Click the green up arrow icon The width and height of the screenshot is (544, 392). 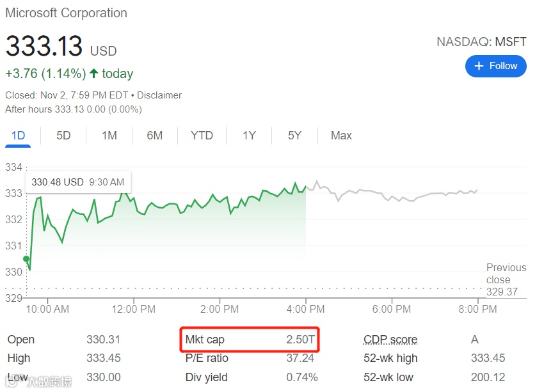pos(93,73)
